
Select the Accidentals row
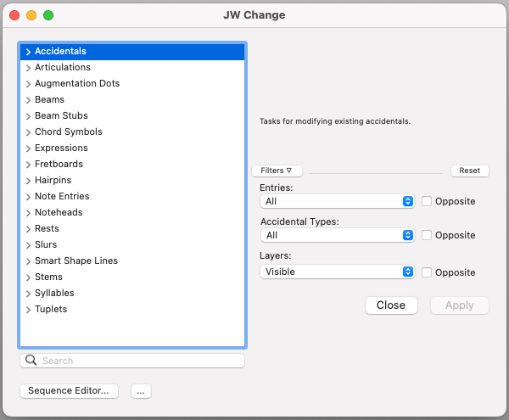[x=132, y=51]
